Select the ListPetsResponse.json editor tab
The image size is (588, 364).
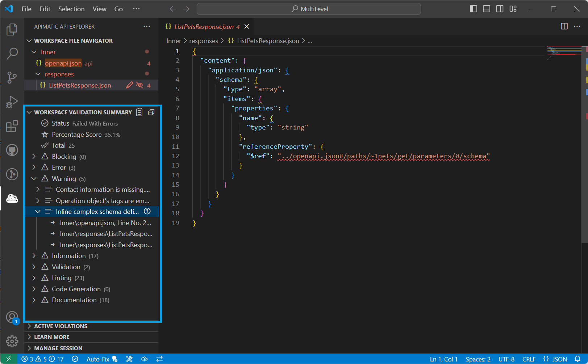(x=204, y=27)
